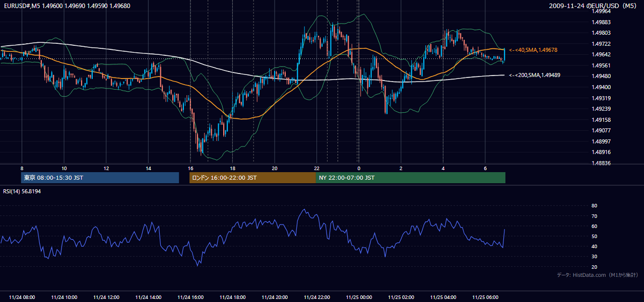Click hour tick 22 under price chart
Screen dimensions: 644x302
pyautogui.click(x=316, y=168)
